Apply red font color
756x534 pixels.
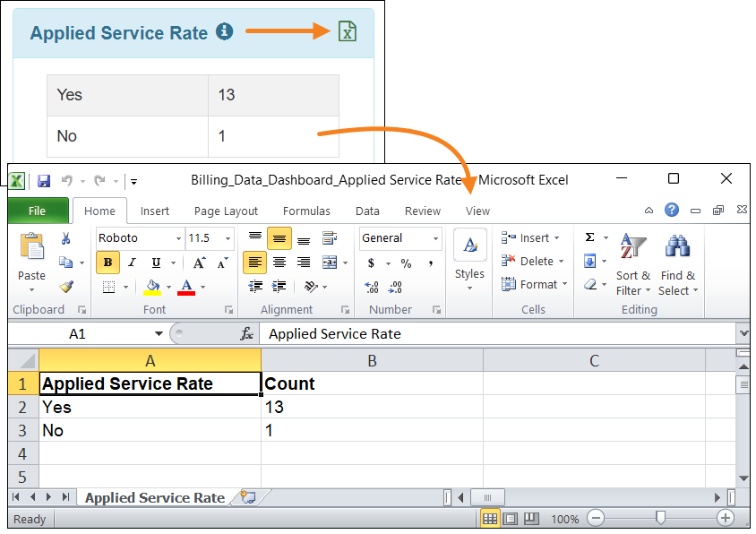(186, 287)
